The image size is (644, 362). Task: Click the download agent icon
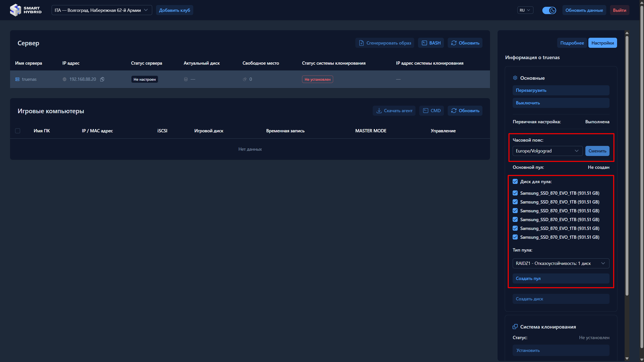pyautogui.click(x=379, y=111)
